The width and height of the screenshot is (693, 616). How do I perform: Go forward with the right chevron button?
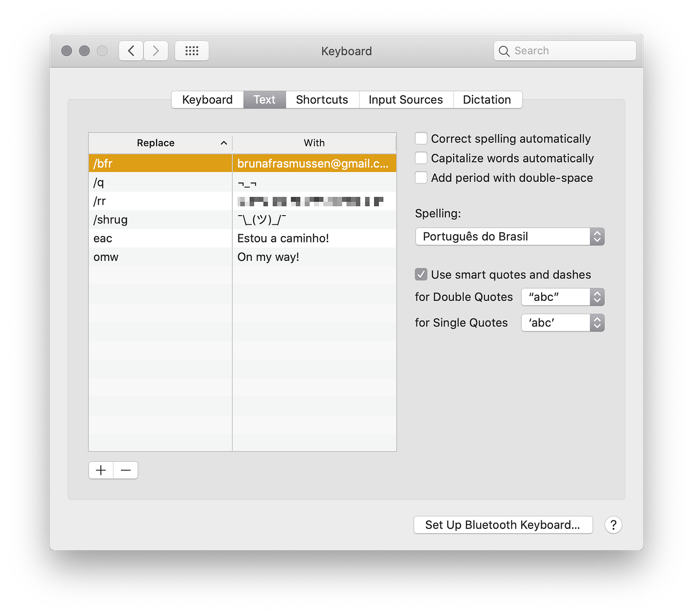(156, 50)
